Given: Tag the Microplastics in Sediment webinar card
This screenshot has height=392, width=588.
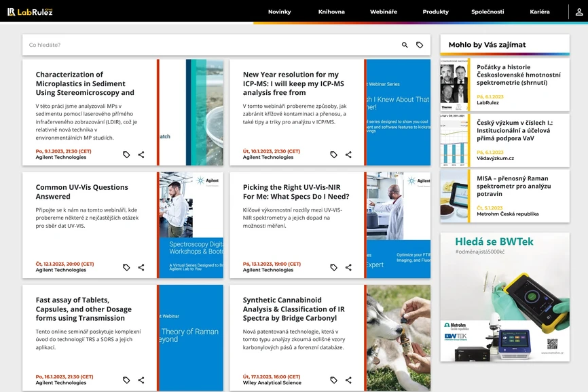Looking at the screenshot, I should 126,155.
